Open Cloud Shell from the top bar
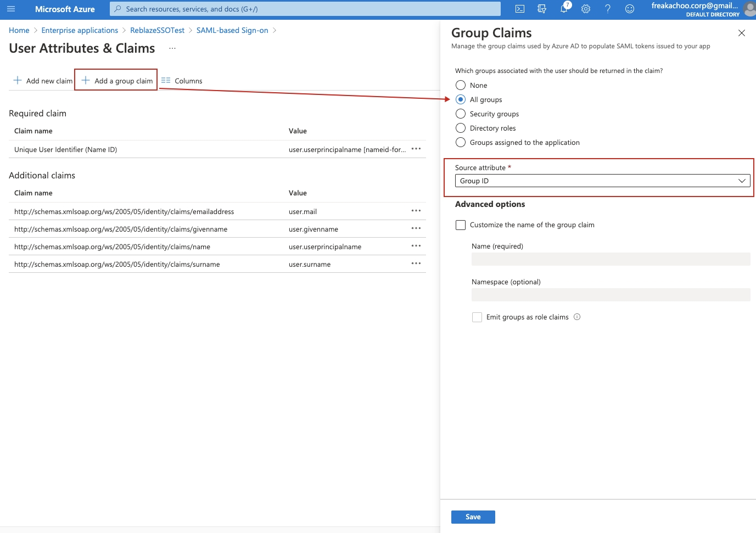The width and height of the screenshot is (756, 533). tap(520, 9)
